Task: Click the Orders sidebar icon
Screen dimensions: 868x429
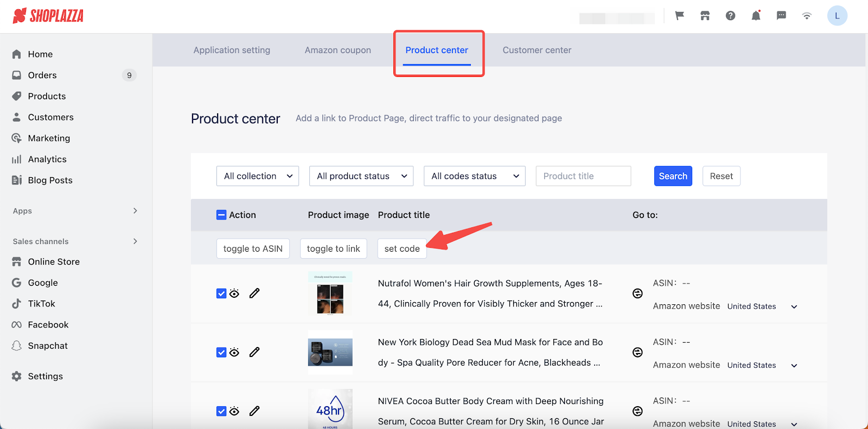Action: click(x=17, y=75)
